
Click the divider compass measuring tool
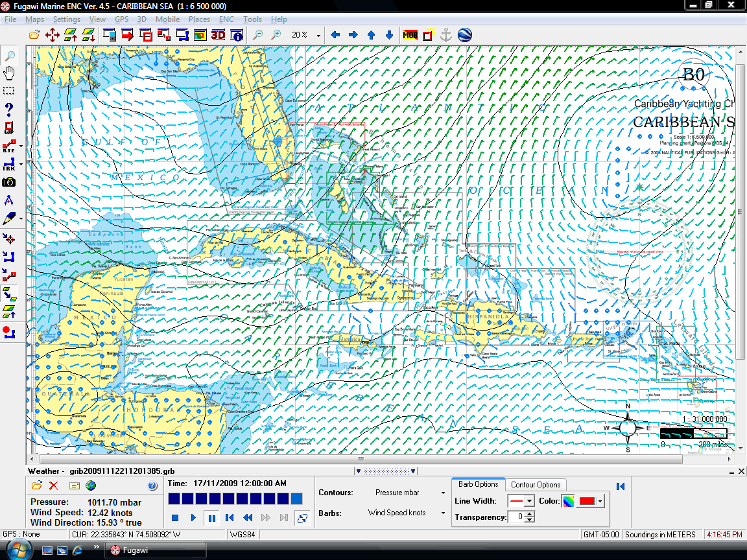[x=9, y=200]
